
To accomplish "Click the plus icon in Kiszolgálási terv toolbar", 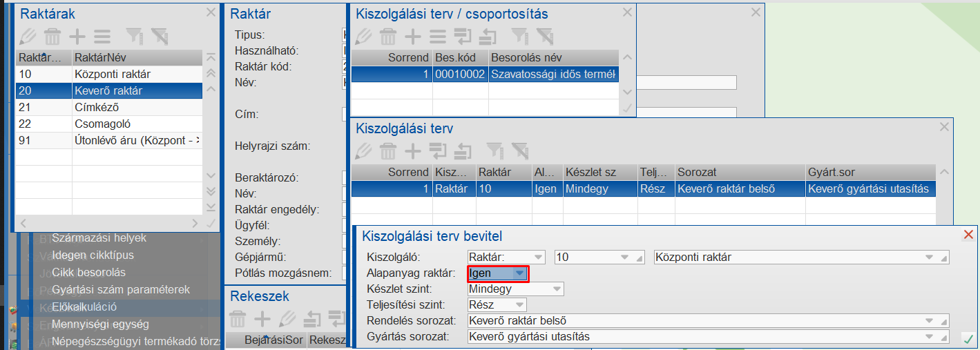I will (412, 150).
